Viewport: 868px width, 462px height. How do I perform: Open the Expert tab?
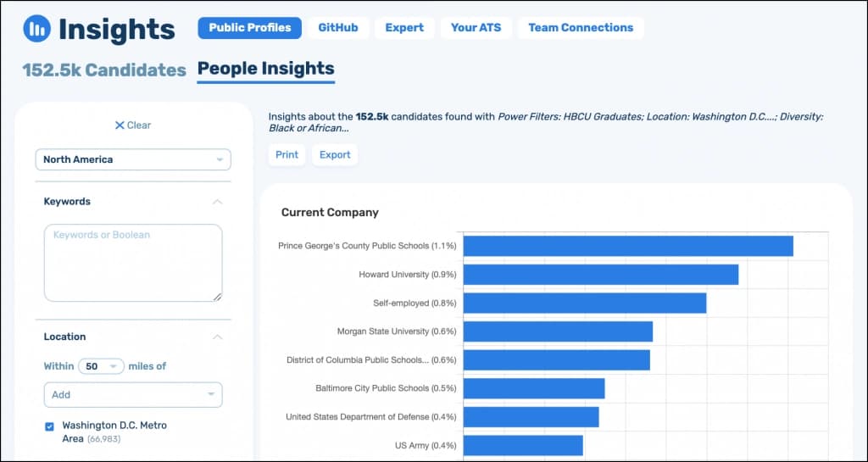pos(404,28)
